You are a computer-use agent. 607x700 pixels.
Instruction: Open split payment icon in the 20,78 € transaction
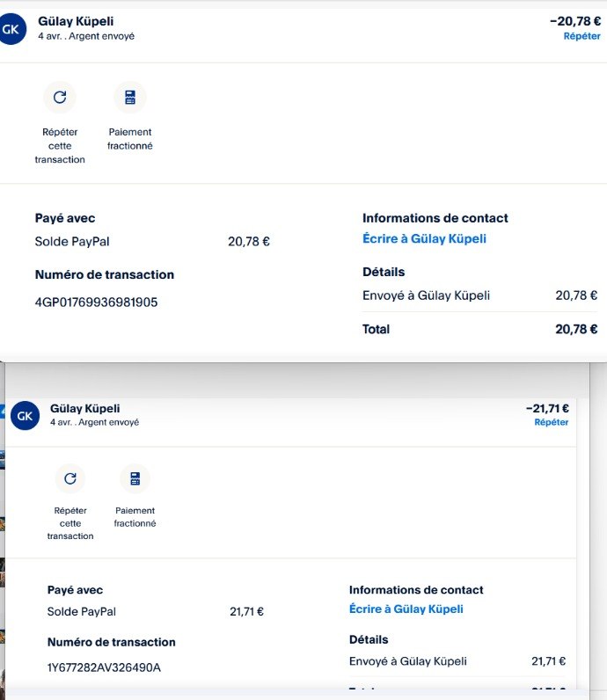[x=130, y=97]
